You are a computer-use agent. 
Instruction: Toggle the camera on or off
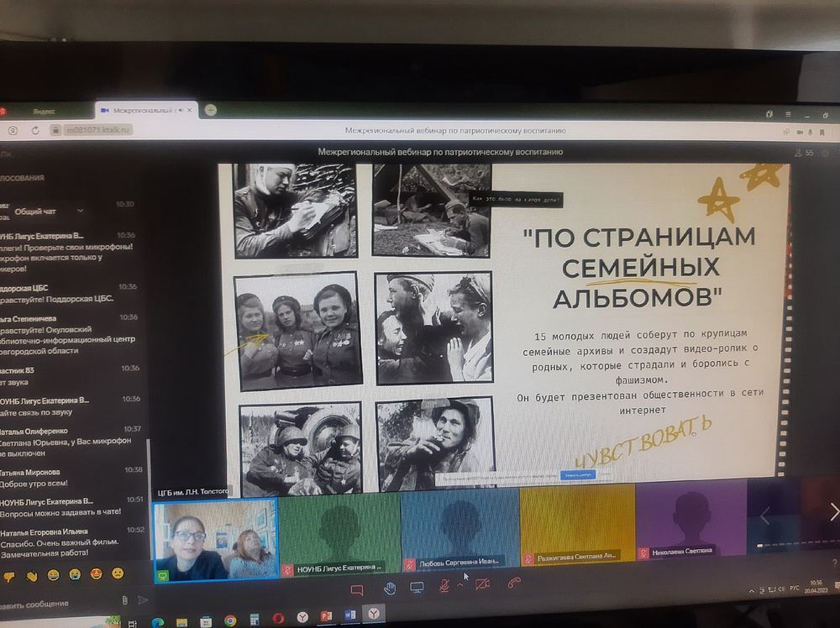(x=482, y=584)
